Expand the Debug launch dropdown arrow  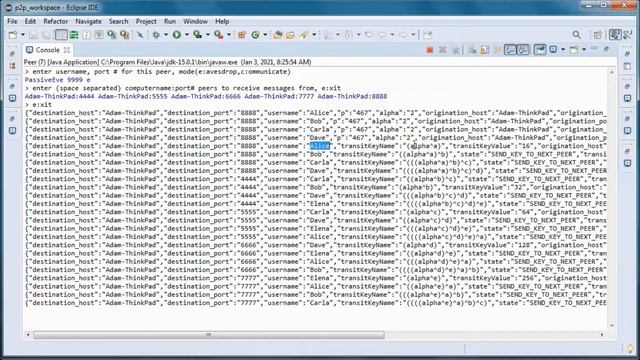coord(166,35)
